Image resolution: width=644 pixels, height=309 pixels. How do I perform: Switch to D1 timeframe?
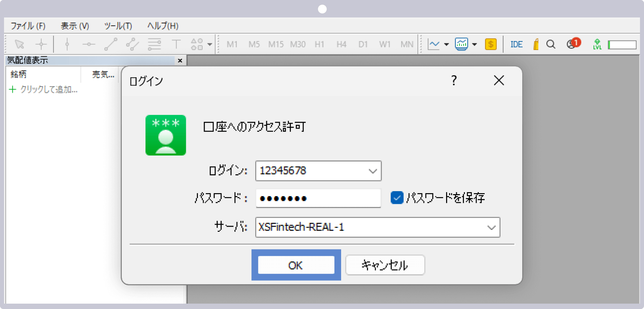[363, 44]
